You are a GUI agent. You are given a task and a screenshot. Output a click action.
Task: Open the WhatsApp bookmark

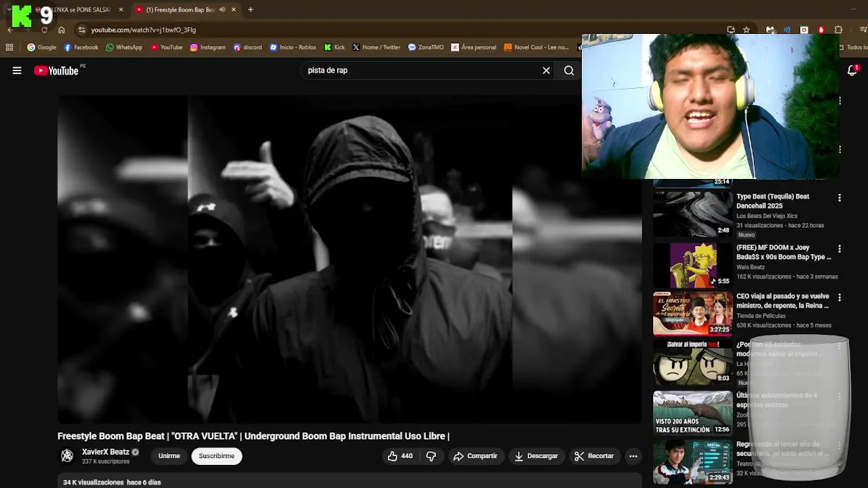(x=123, y=47)
